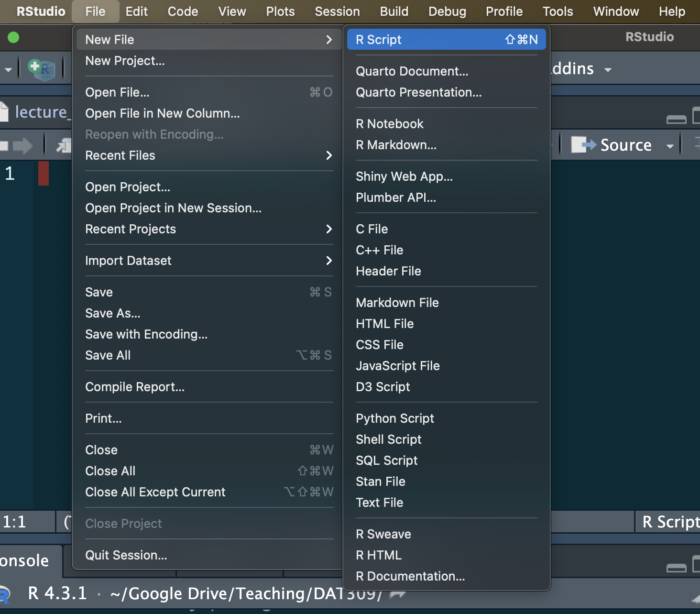700x614 pixels.
Task: Create a new Header File
Action: [x=447, y=271]
